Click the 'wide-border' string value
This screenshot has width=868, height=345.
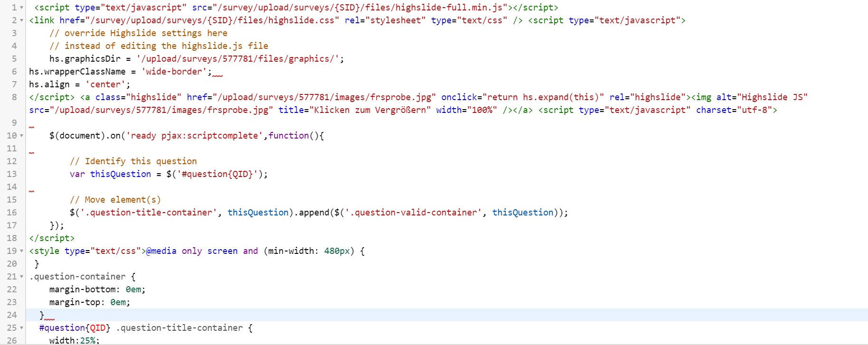click(x=174, y=72)
